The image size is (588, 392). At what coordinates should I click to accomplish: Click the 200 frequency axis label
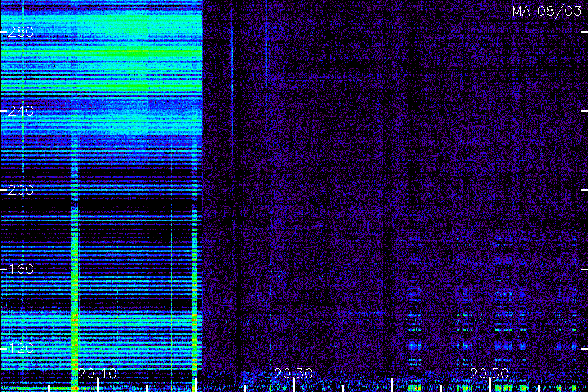(21, 190)
